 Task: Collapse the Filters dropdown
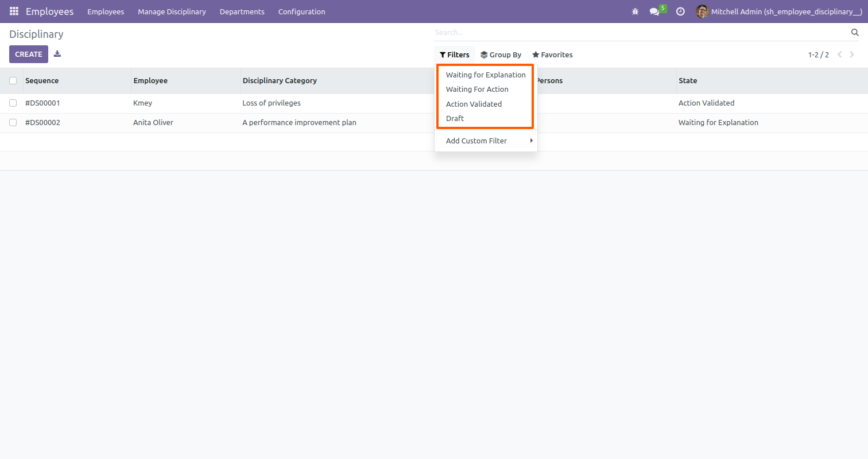point(455,55)
